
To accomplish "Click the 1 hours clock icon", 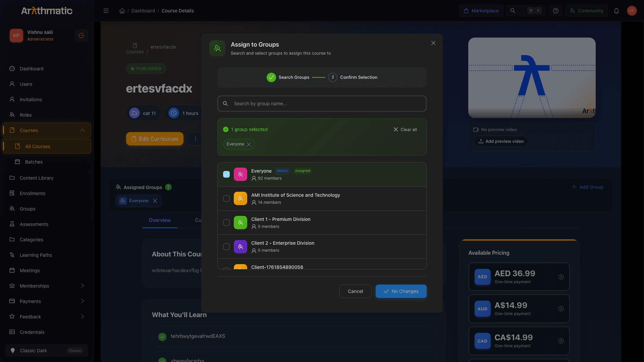I will 174,113.
